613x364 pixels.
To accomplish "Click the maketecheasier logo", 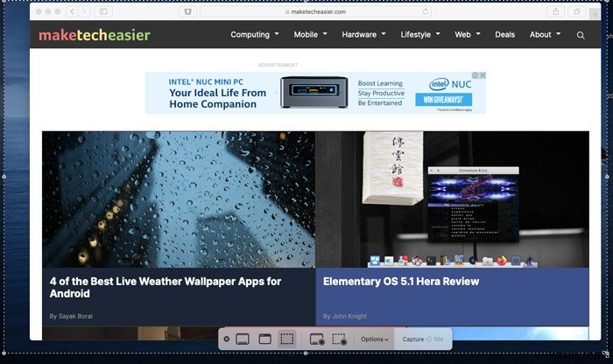I will 95,35.
